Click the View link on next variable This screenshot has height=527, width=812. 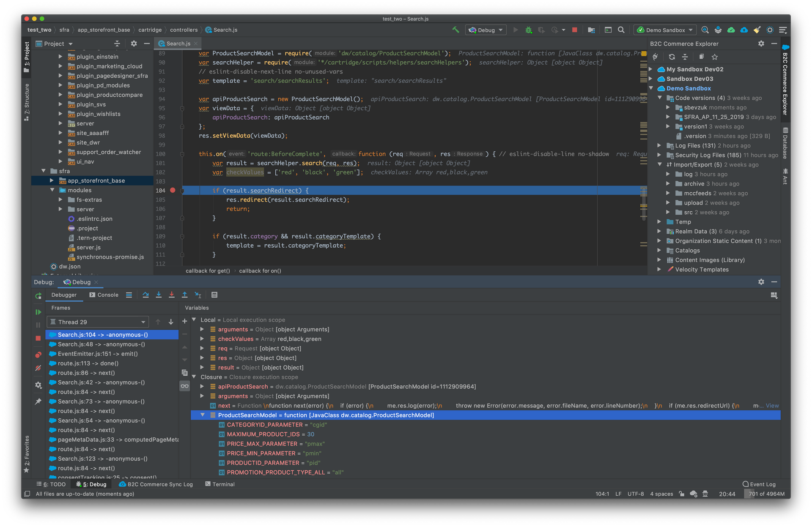(x=772, y=406)
